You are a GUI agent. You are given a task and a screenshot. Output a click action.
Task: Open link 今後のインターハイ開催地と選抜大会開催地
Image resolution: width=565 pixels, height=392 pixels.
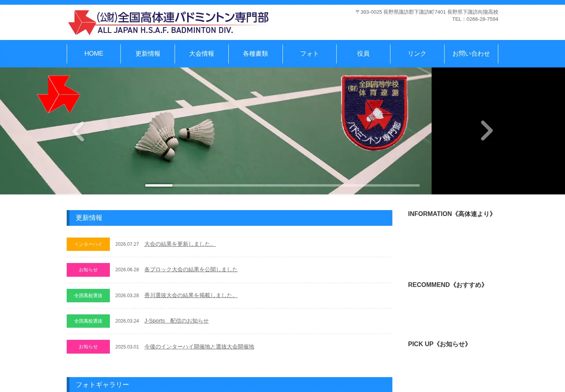click(199, 347)
